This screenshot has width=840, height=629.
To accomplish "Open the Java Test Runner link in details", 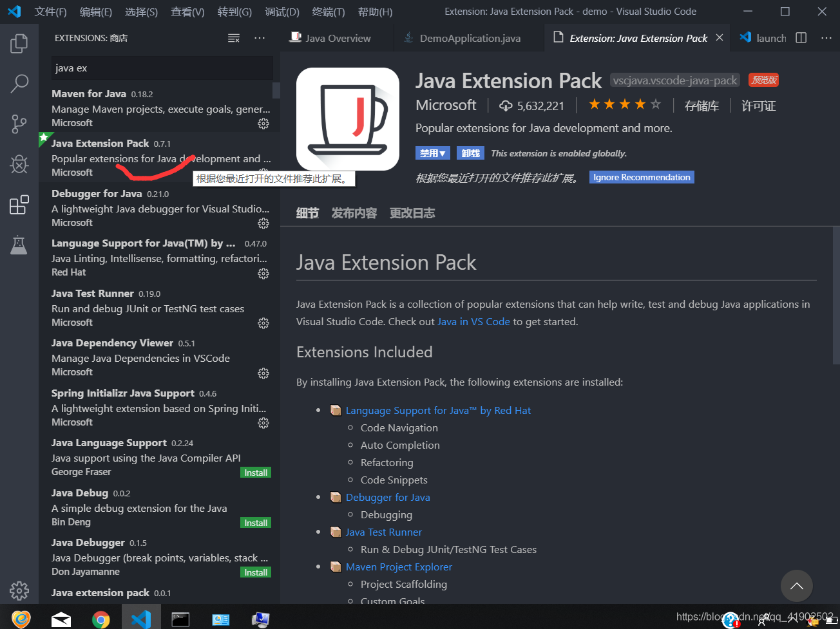I will (384, 532).
